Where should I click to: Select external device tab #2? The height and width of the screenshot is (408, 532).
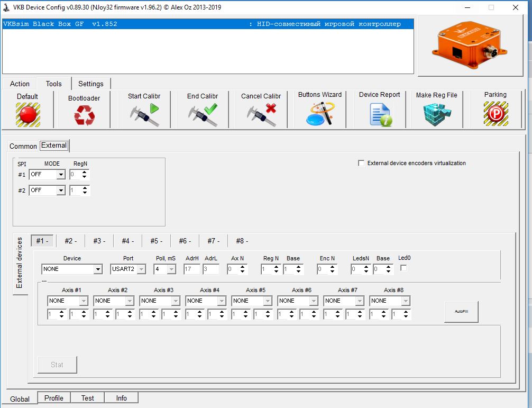pyautogui.click(x=70, y=241)
